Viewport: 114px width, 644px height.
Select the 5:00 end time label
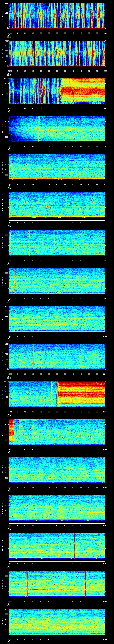pyautogui.click(x=105, y=147)
